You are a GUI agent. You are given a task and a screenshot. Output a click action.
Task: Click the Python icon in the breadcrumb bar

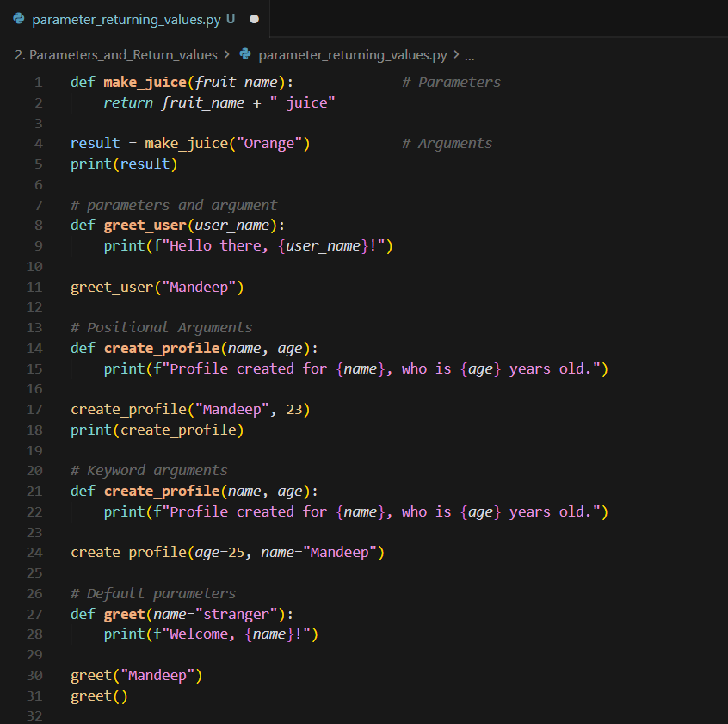click(x=245, y=54)
